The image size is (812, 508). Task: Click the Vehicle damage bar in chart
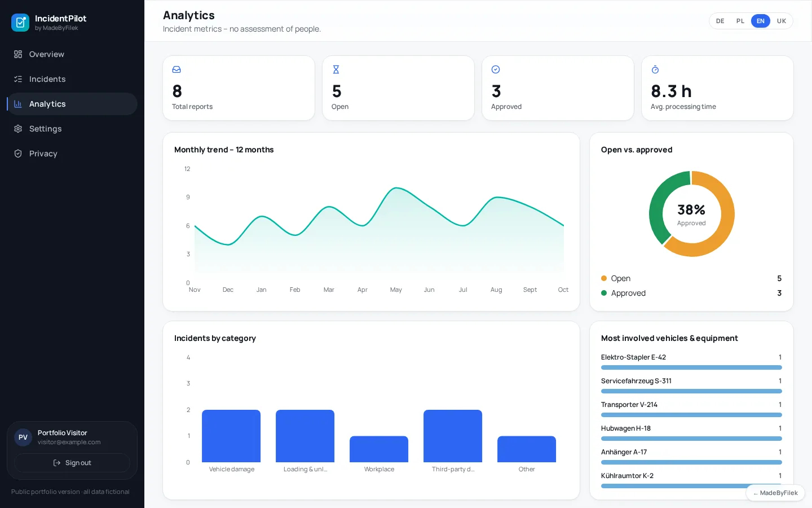231,436
